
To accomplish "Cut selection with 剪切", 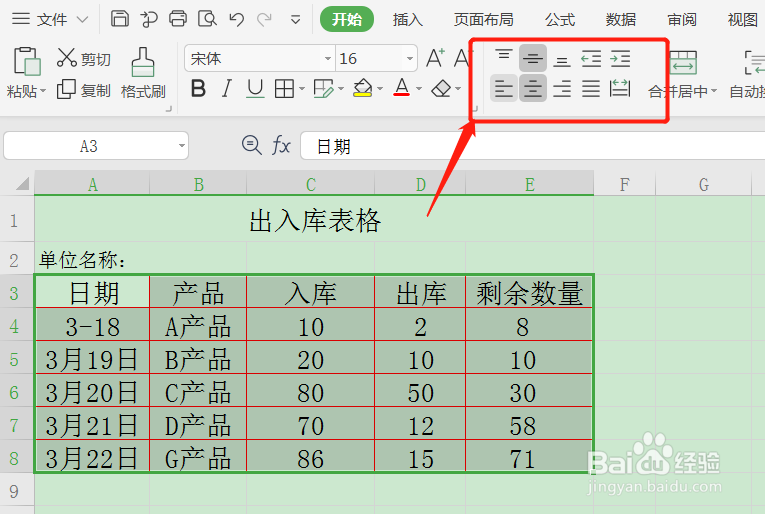I will (83, 59).
